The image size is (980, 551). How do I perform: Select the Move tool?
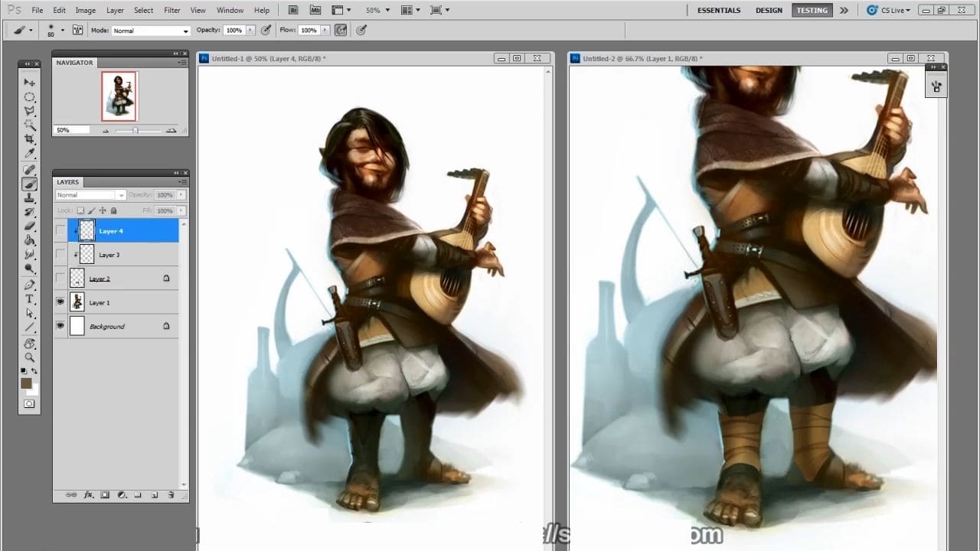click(x=30, y=83)
